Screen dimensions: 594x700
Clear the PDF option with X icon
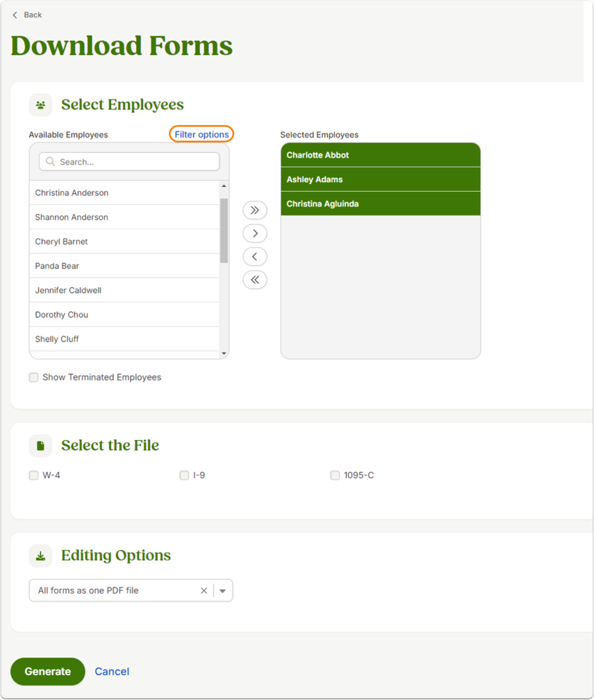[204, 591]
